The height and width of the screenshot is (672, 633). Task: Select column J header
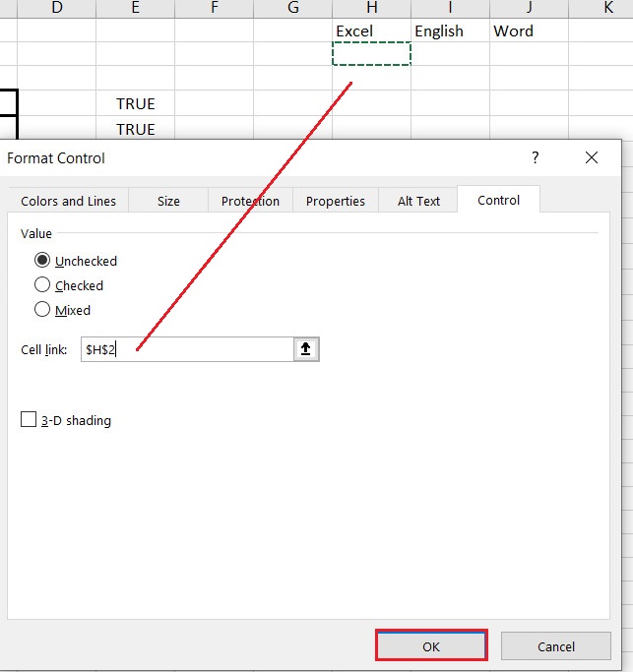530,8
